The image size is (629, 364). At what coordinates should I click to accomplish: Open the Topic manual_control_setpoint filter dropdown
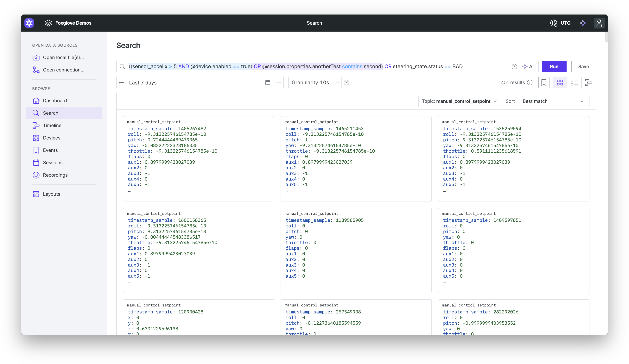point(459,101)
